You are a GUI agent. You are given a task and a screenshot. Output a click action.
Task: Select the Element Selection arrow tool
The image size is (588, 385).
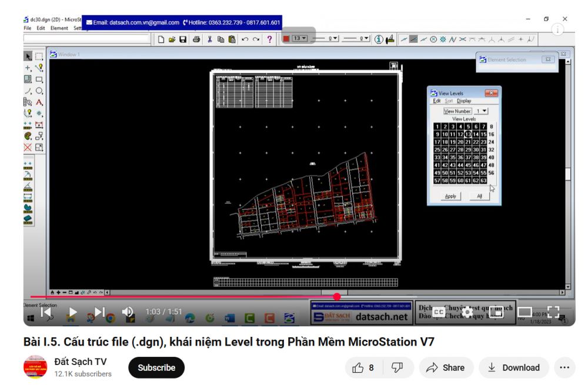[x=28, y=56]
